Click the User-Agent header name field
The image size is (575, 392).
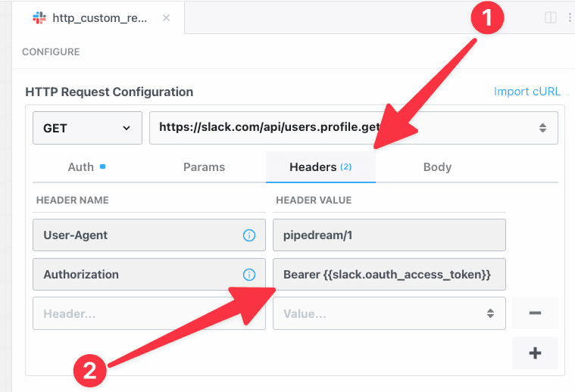(149, 235)
